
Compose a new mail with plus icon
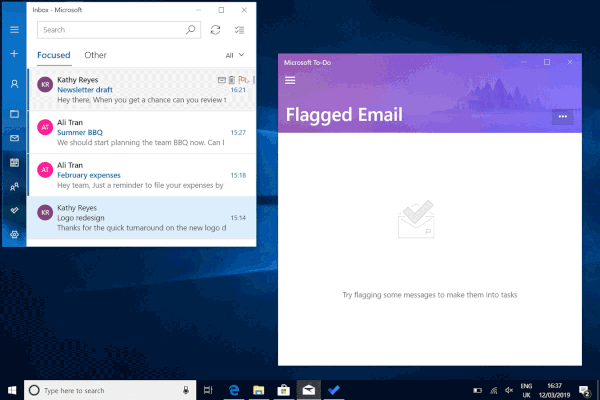pos(14,54)
